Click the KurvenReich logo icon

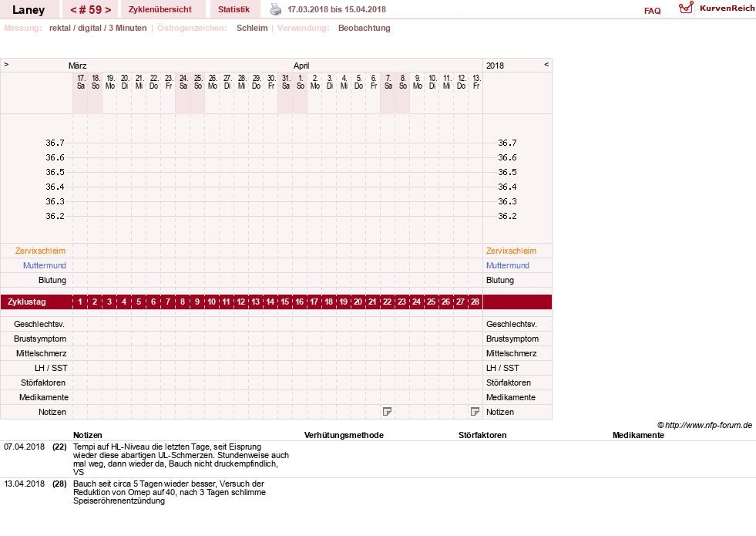tap(686, 8)
